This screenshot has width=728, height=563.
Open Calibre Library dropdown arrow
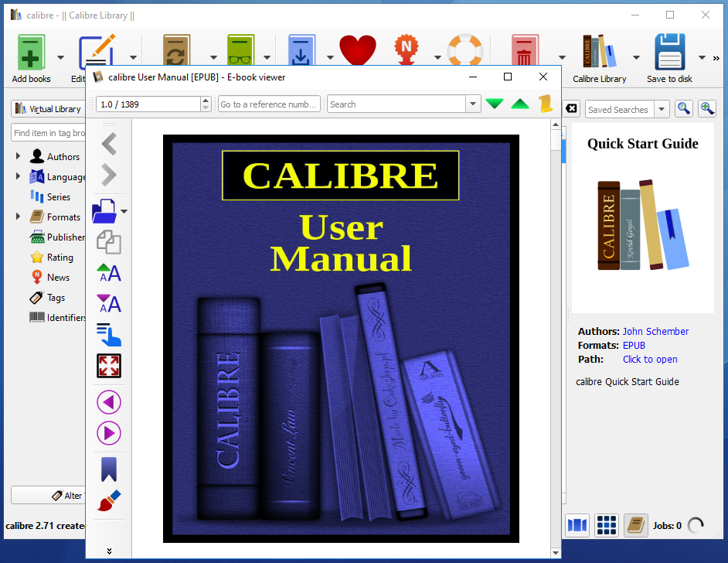pyautogui.click(x=636, y=57)
